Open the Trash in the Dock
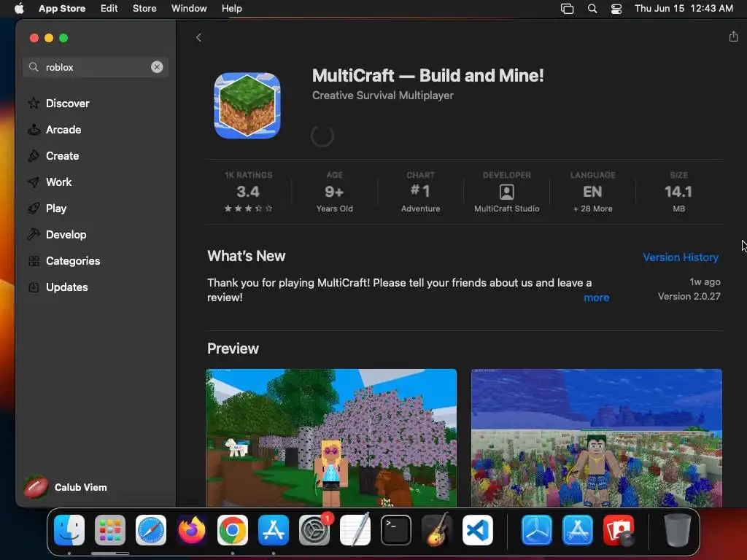This screenshot has height=560, width=747. point(678,530)
